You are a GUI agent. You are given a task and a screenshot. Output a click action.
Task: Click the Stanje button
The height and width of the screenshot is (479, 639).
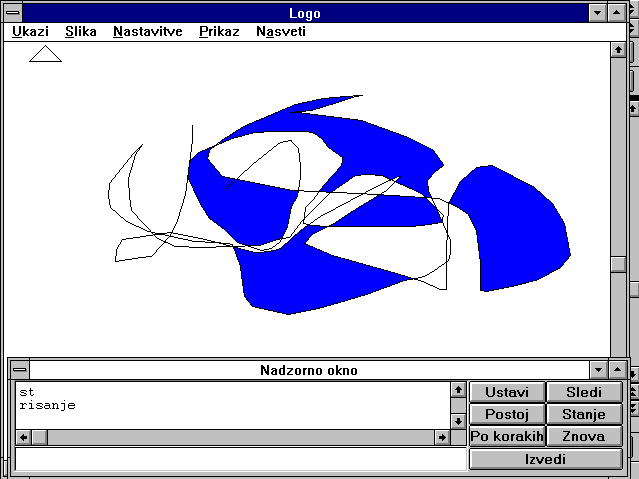tap(584, 414)
